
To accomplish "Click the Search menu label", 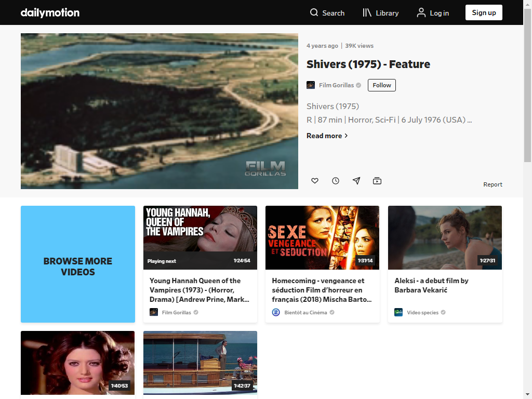I will tap(333, 13).
